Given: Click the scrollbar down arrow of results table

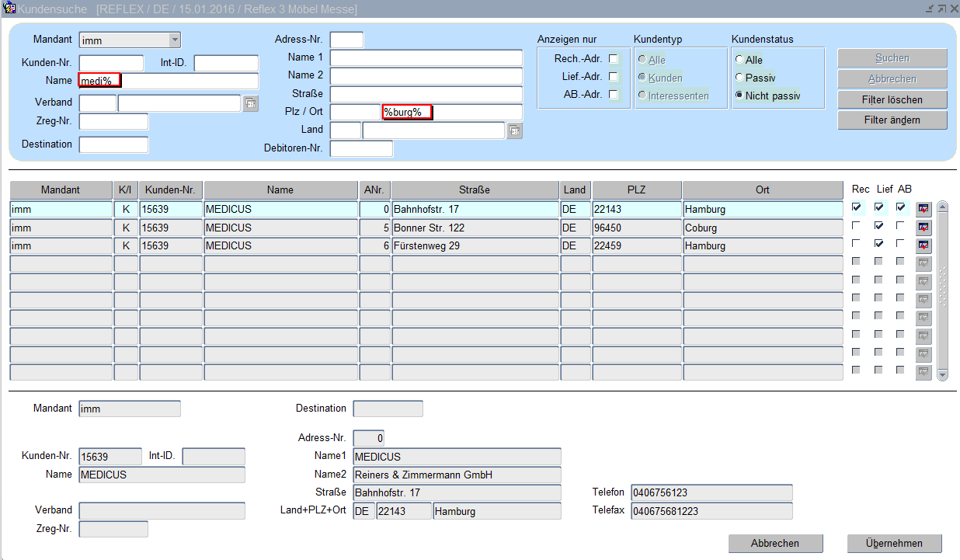Looking at the screenshot, I should (943, 374).
